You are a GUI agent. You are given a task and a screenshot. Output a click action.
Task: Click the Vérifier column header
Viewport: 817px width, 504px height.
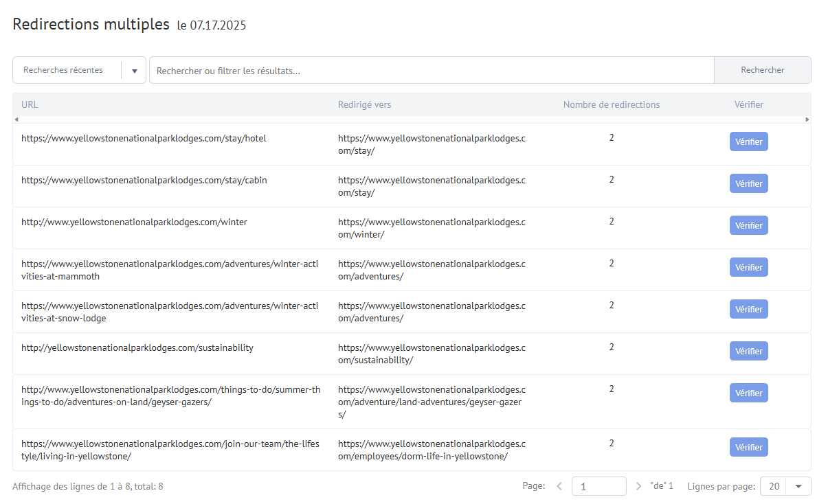pyautogui.click(x=749, y=104)
